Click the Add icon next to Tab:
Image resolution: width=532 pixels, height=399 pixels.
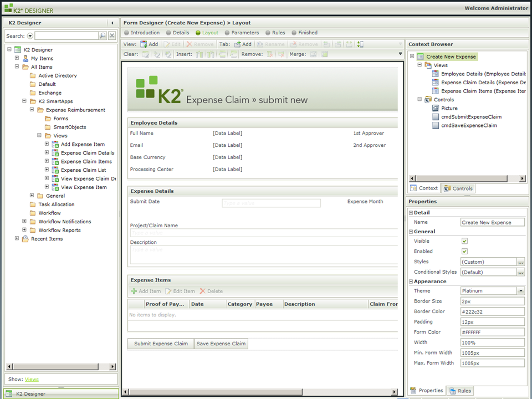click(x=237, y=44)
